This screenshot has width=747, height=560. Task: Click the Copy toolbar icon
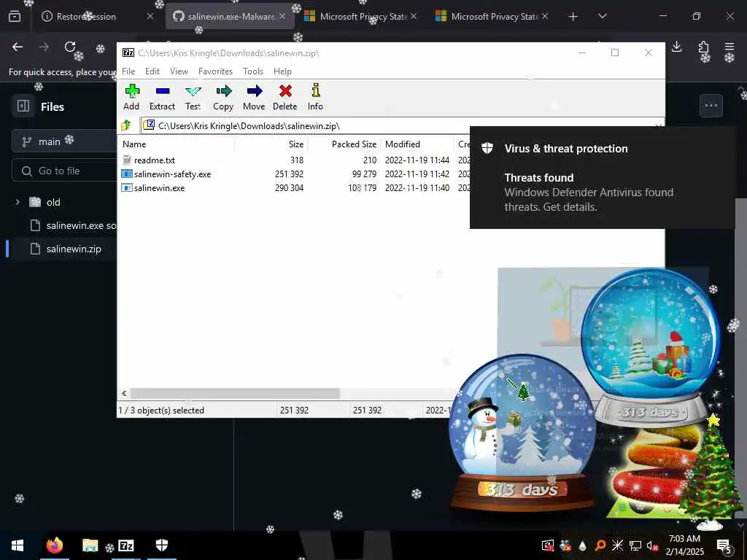point(223,97)
